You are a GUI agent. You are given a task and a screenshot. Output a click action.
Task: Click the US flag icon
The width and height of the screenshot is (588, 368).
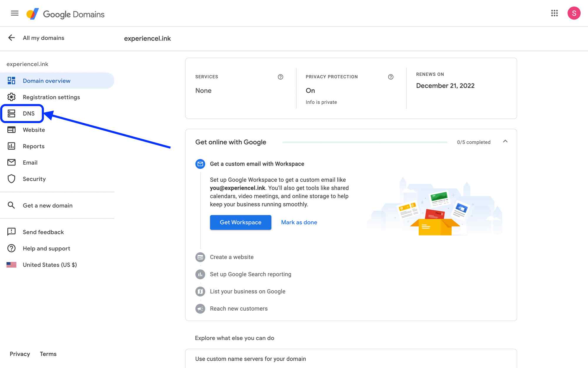tap(11, 265)
